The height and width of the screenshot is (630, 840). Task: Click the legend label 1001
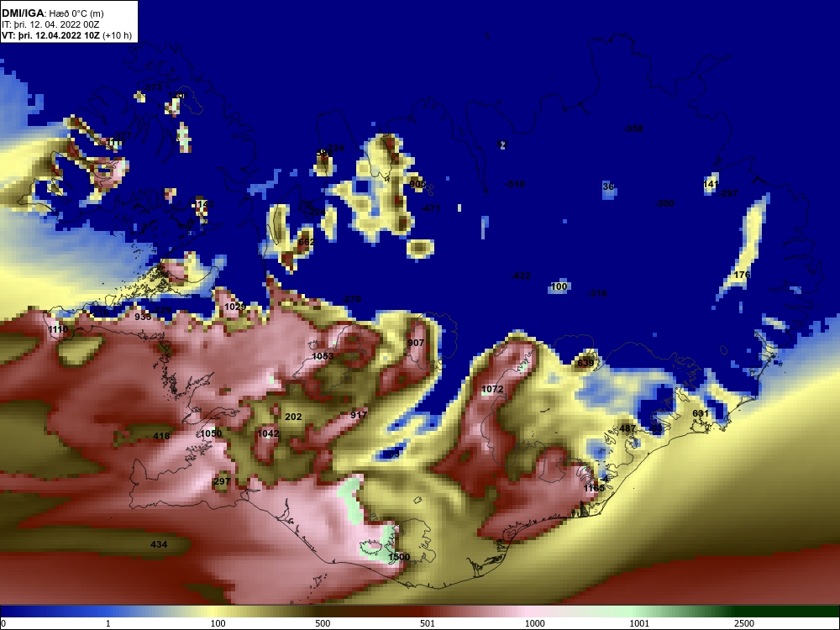pos(639,623)
